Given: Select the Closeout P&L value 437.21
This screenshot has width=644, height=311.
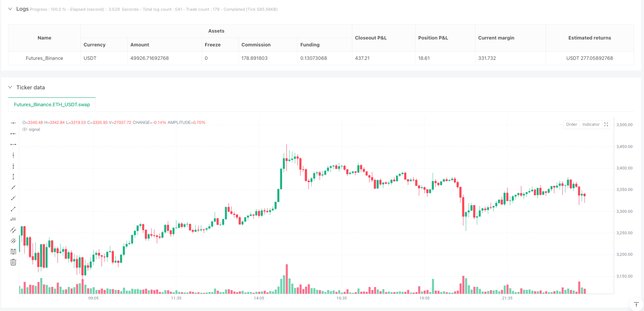Looking at the screenshot, I should point(362,58).
